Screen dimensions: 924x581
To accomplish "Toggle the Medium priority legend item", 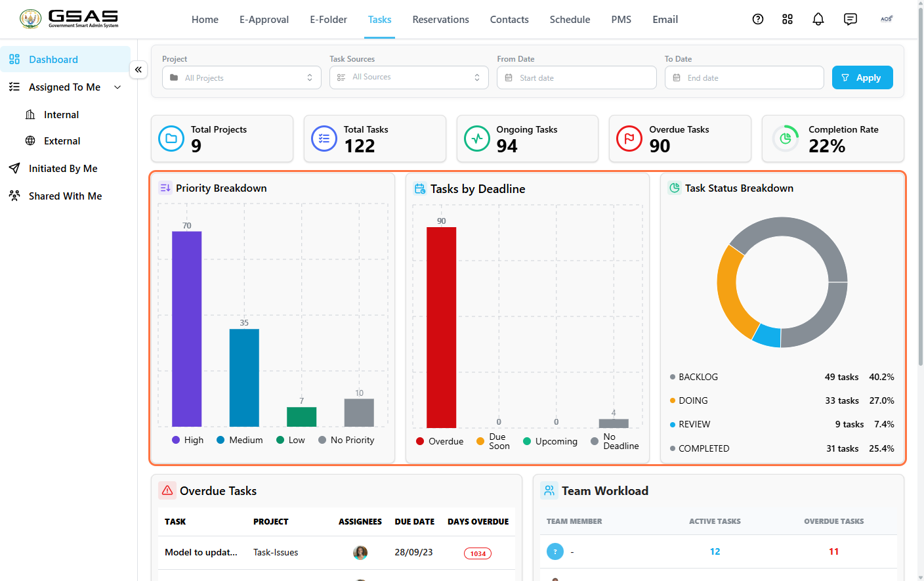I will pyautogui.click(x=240, y=440).
